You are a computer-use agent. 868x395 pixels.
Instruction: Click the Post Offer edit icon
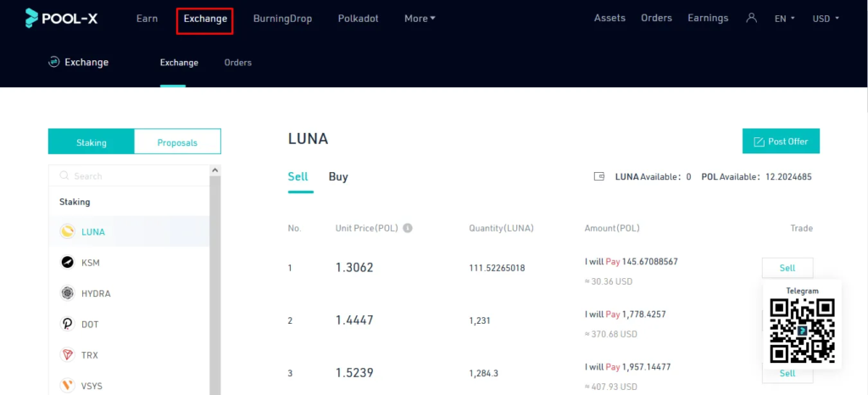[759, 142]
